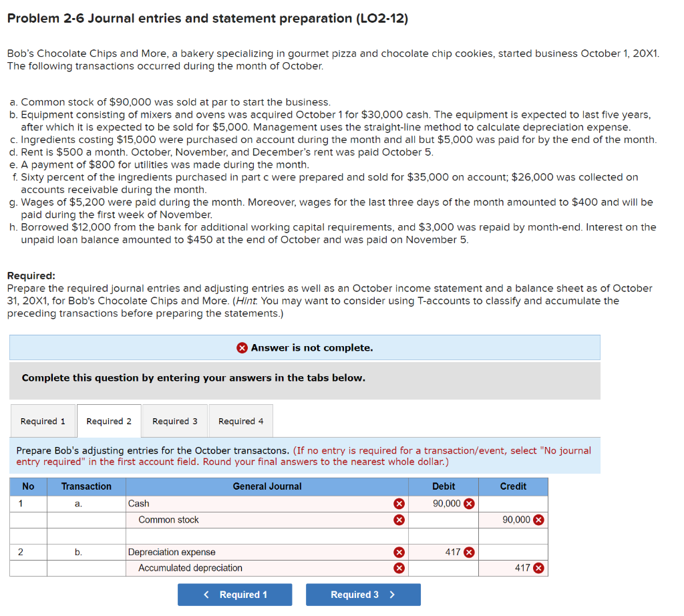Viewport: 684px width, 616px height.
Task: Select the Required 2 tab
Action: [109, 421]
